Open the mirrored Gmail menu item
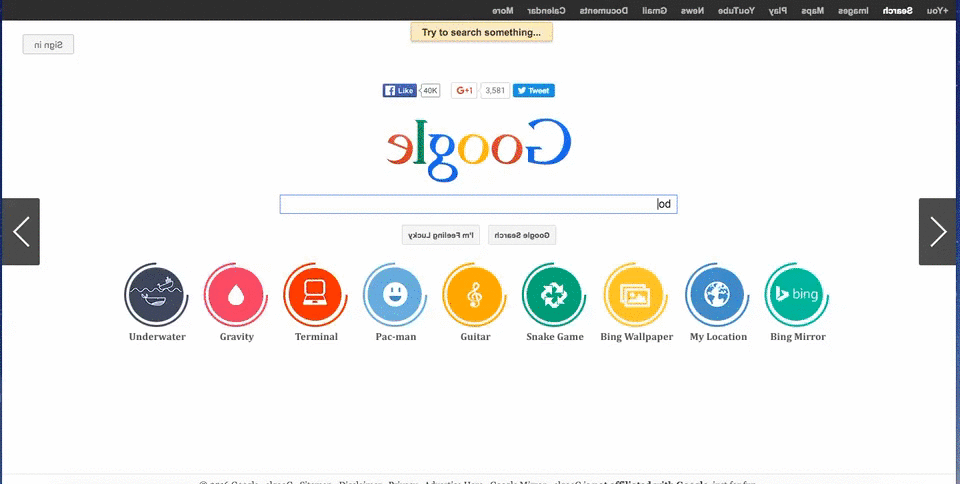The image size is (960, 484). click(654, 10)
